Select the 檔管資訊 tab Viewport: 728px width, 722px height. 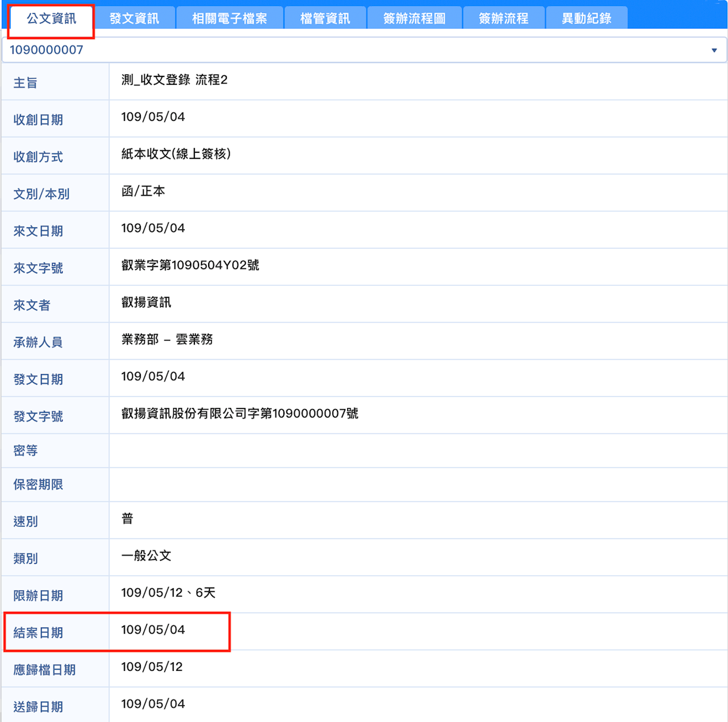(325, 19)
